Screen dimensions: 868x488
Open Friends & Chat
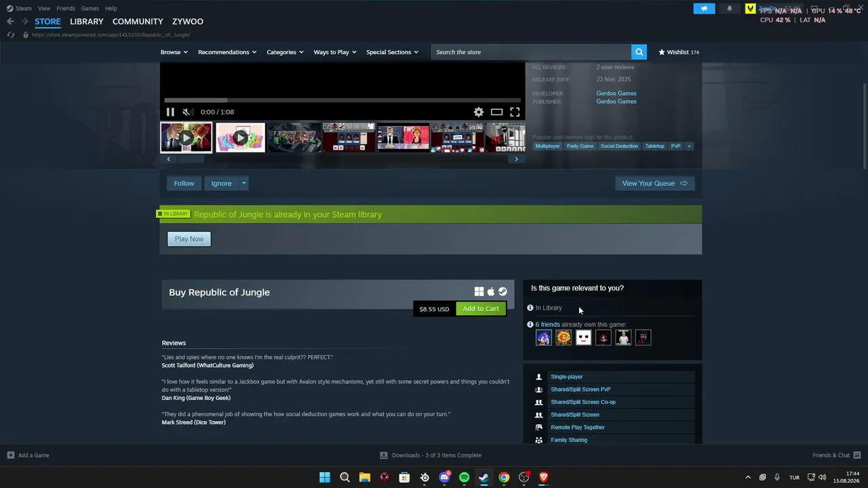coord(836,455)
